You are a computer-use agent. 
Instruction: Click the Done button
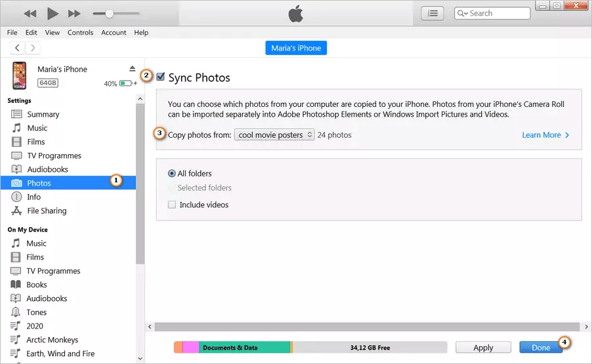[x=541, y=348]
